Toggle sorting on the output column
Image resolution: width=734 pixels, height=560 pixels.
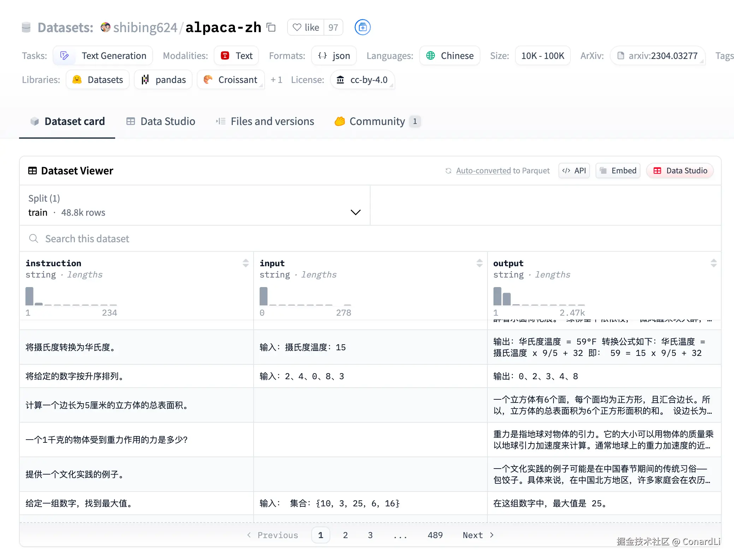click(714, 263)
